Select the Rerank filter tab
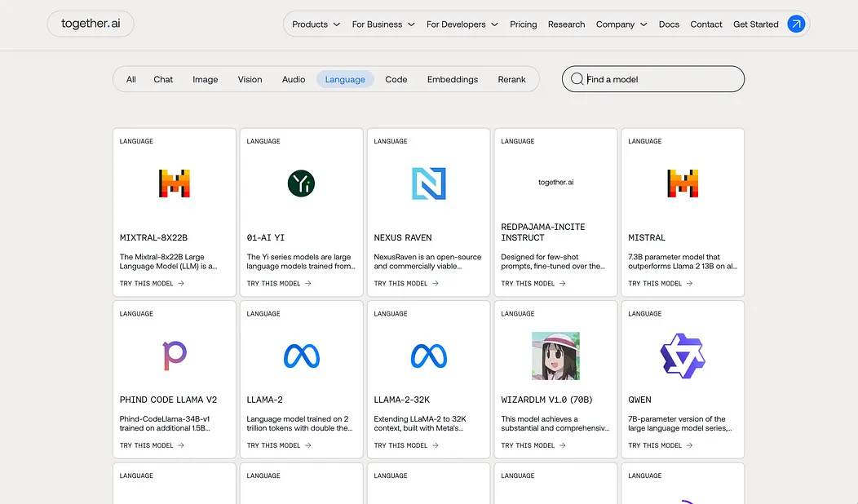 coord(511,79)
